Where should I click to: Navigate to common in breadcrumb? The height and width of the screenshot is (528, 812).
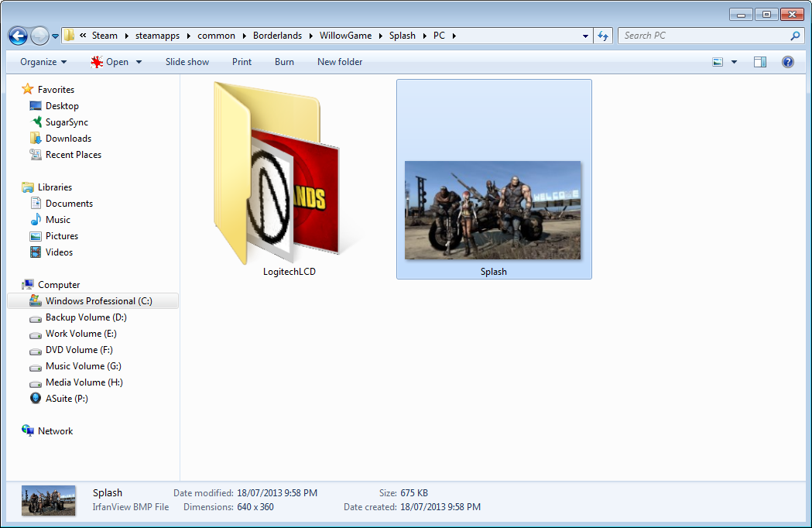(x=216, y=36)
